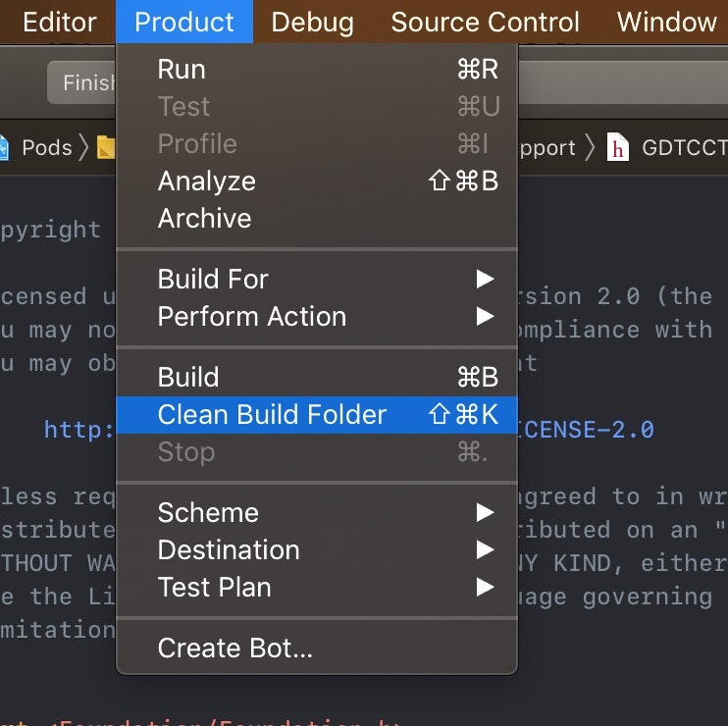Viewport: 728px width, 726px height.
Task: Open the Scheme submenu
Action: pos(317,512)
